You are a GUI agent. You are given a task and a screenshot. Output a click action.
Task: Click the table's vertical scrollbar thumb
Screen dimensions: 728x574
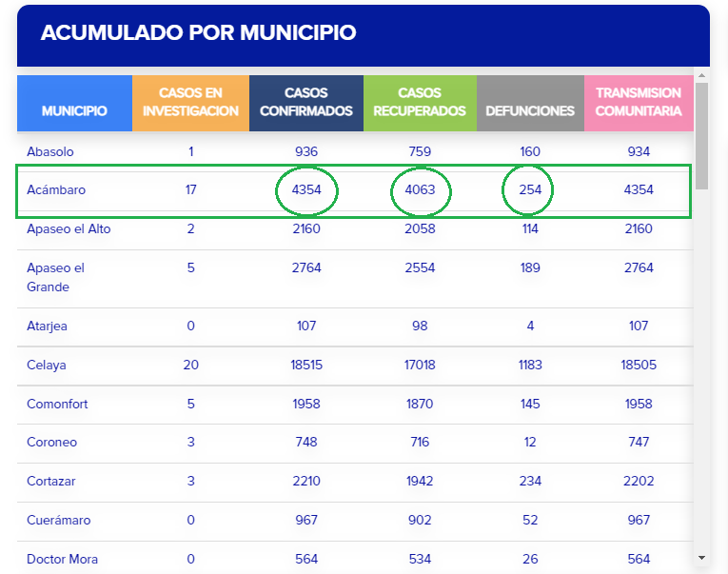point(702,133)
